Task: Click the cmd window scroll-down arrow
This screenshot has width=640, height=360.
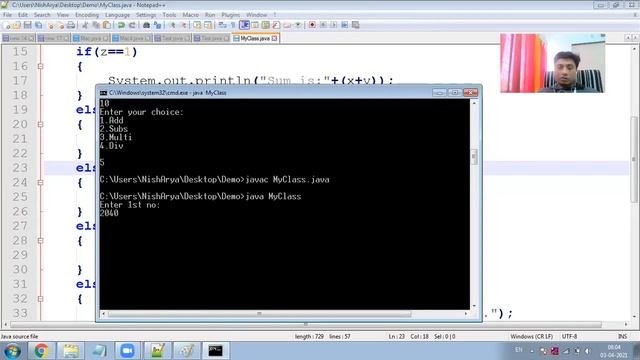Action: (474, 306)
